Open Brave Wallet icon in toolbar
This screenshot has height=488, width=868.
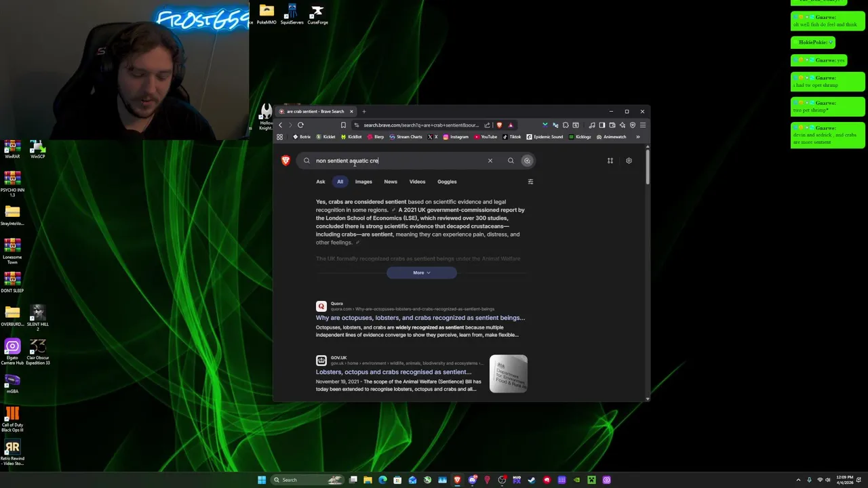click(x=612, y=125)
